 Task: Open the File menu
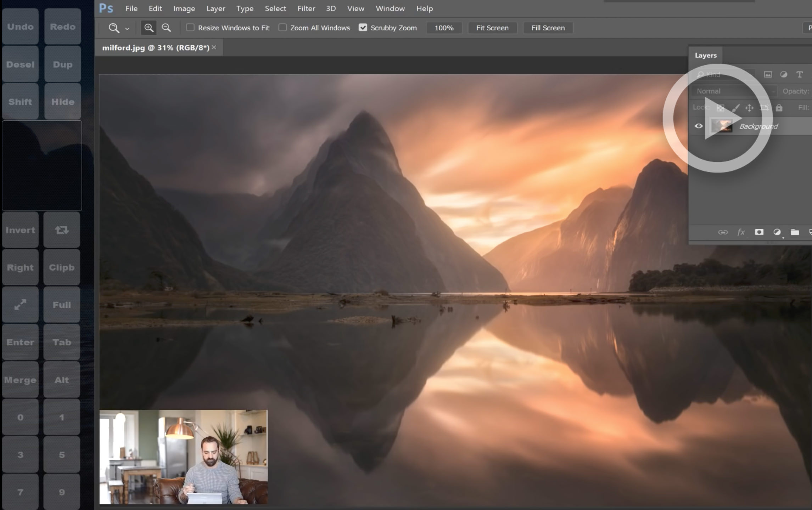point(131,8)
